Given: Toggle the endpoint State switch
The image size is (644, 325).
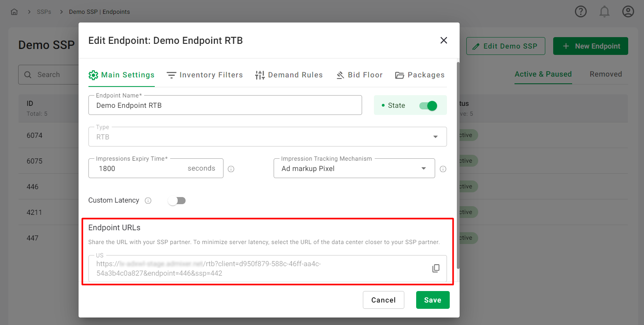Looking at the screenshot, I should click(x=428, y=106).
